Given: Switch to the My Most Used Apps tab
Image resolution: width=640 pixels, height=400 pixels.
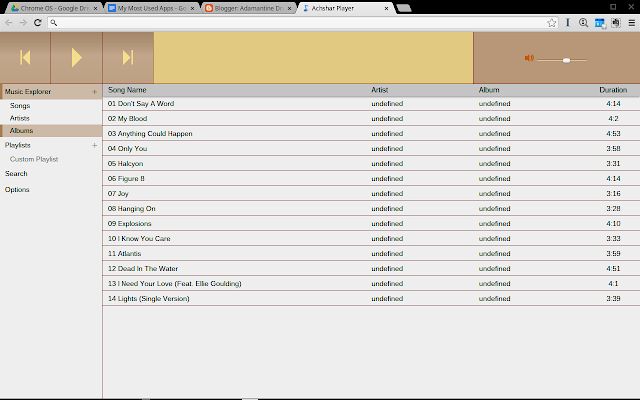Looking at the screenshot, I should click(152, 8).
